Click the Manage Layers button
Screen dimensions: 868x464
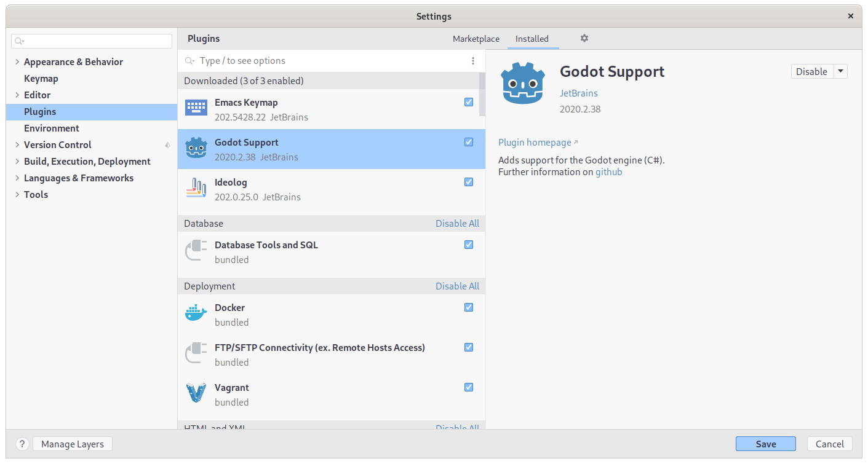73,444
